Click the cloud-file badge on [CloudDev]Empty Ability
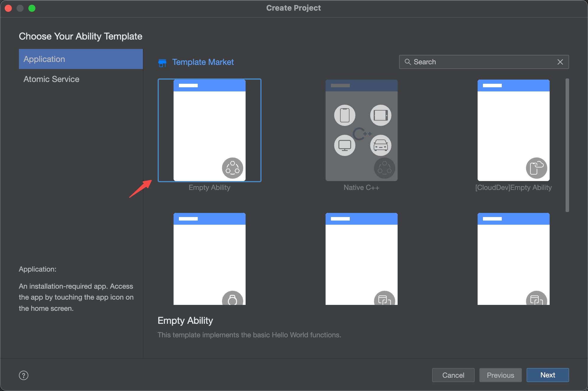This screenshot has width=588, height=391. click(x=536, y=168)
